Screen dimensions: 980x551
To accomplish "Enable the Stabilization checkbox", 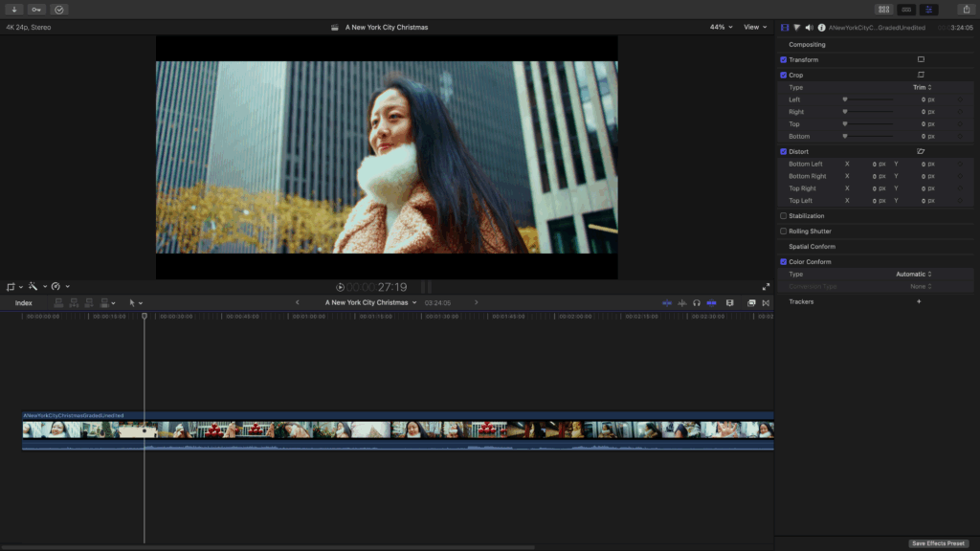I will [784, 216].
